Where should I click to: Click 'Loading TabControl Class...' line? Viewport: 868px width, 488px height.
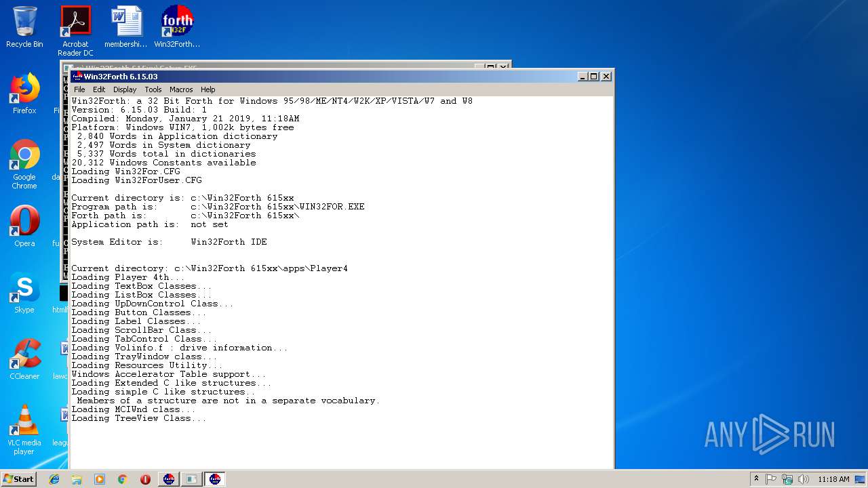coord(144,339)
